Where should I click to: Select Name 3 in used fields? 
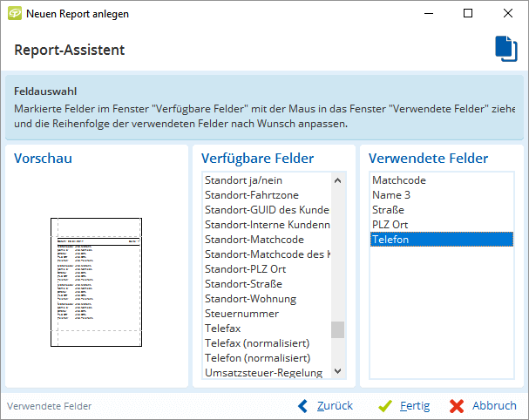(x=390, y=195)
